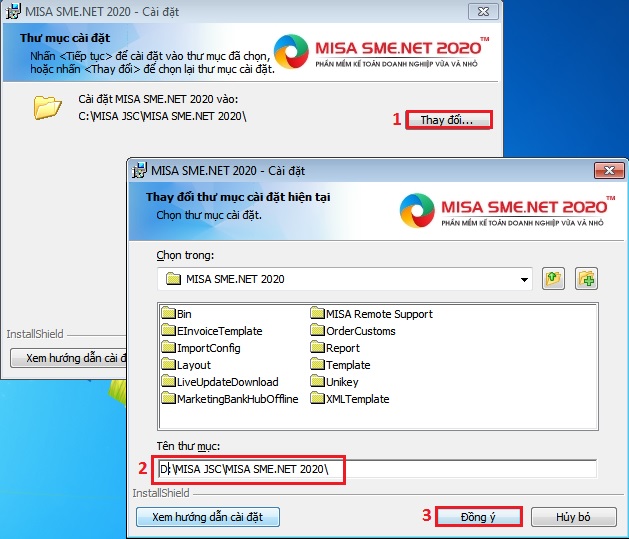The width and height of the screenshot is (629, 539).
Task: Click the Tên thư mục: label
Action: pos(188,446)
